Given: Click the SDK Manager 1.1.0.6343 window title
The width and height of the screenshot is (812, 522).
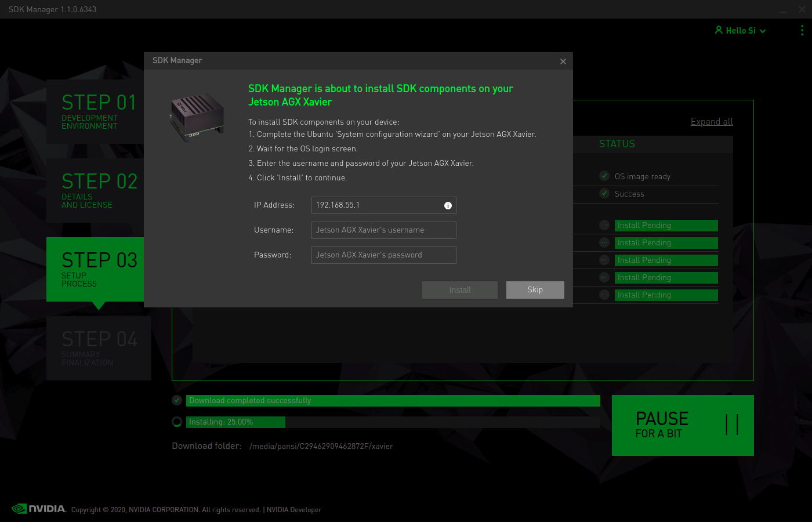Looking at the screenshot, I should (52, 9).
